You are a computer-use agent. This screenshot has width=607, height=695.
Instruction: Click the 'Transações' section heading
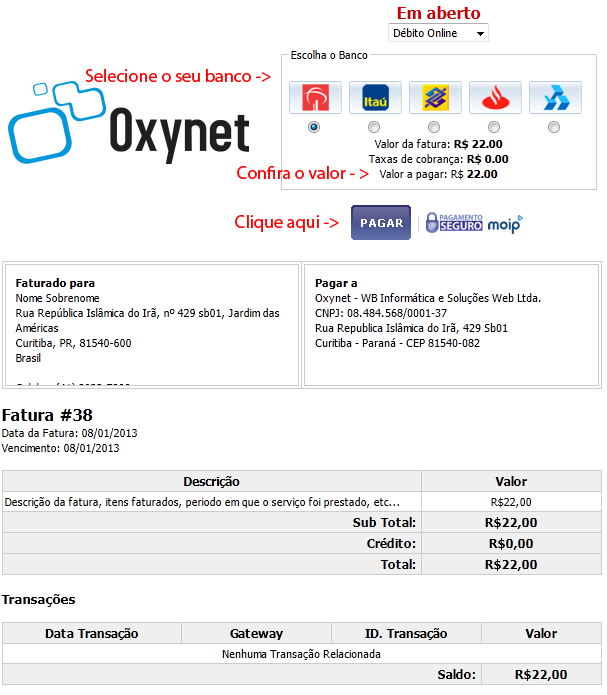pyautogui.click(x=39, y=600)
